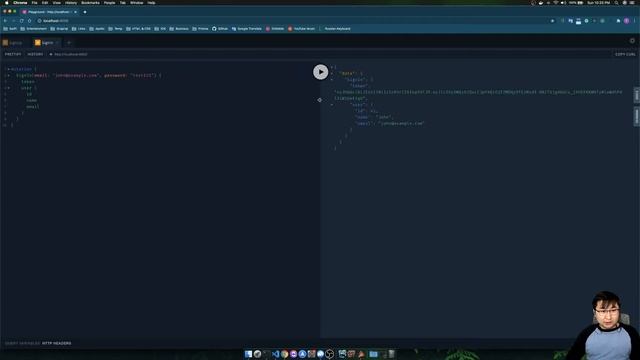
Task: Click the Chrome back arrow
Action: click(5, 21)
